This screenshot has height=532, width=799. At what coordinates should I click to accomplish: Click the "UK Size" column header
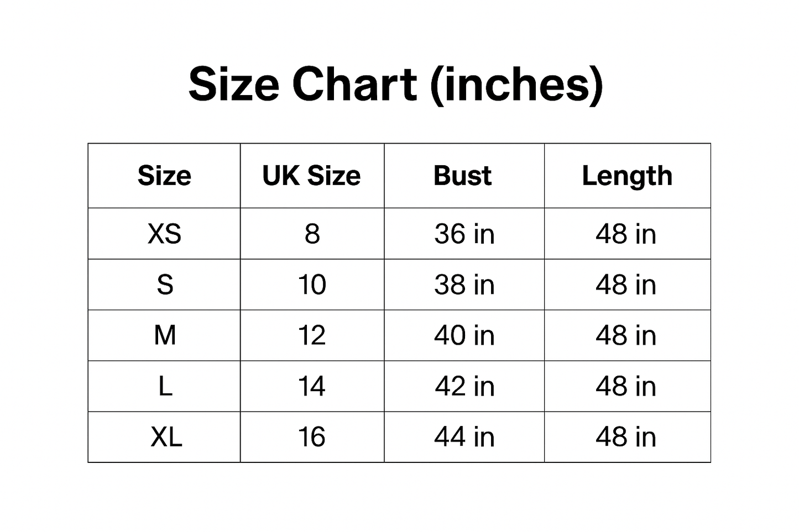point(311,176)
